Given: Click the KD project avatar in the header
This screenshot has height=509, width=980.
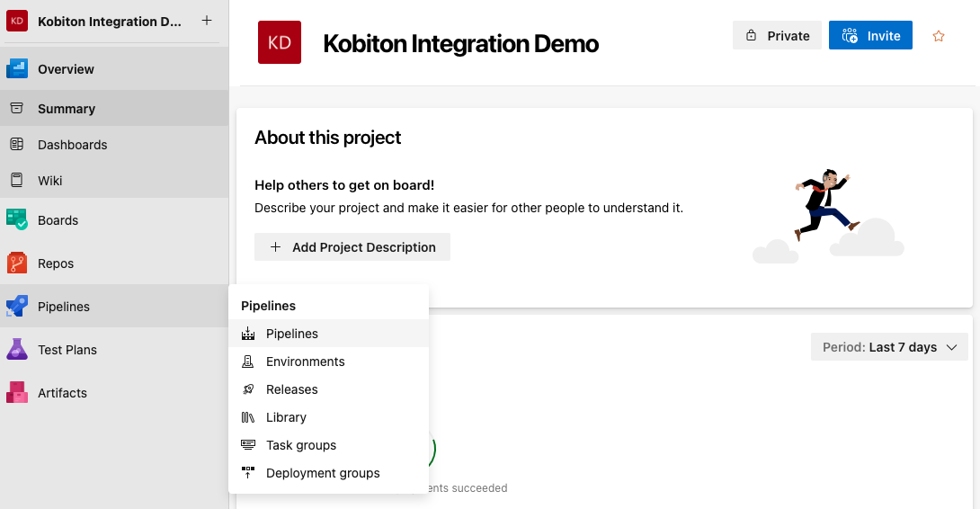Looking at the screenshot, I should click(280, 42).
